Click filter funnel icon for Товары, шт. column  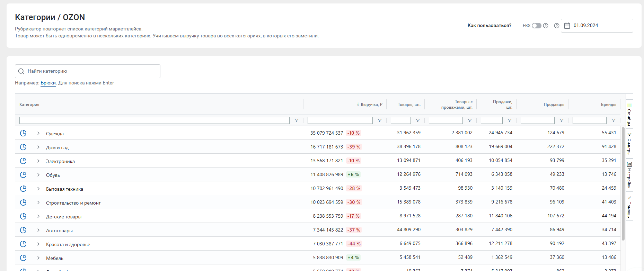coord(418,120)
